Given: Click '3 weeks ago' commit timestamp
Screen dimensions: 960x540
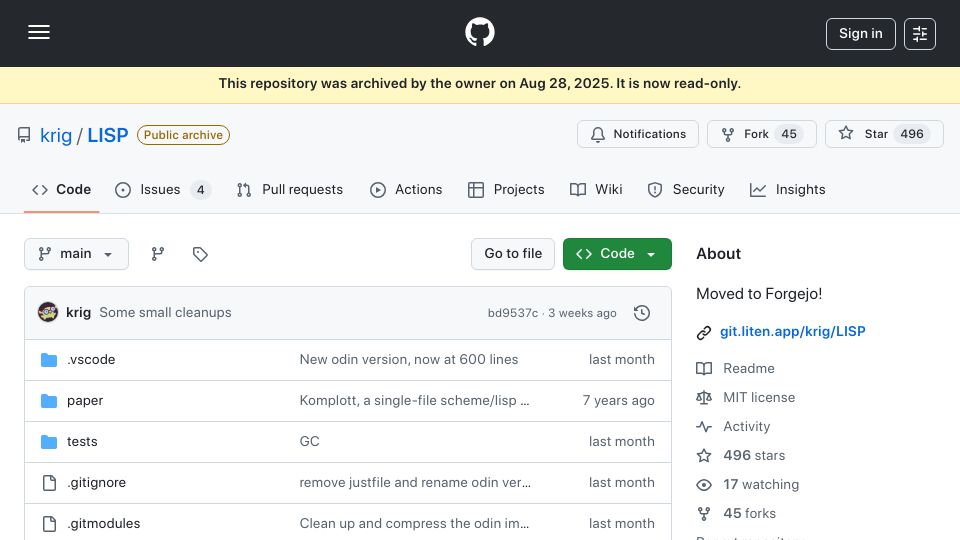Looking at the screenshot, I should coord(582,313).
